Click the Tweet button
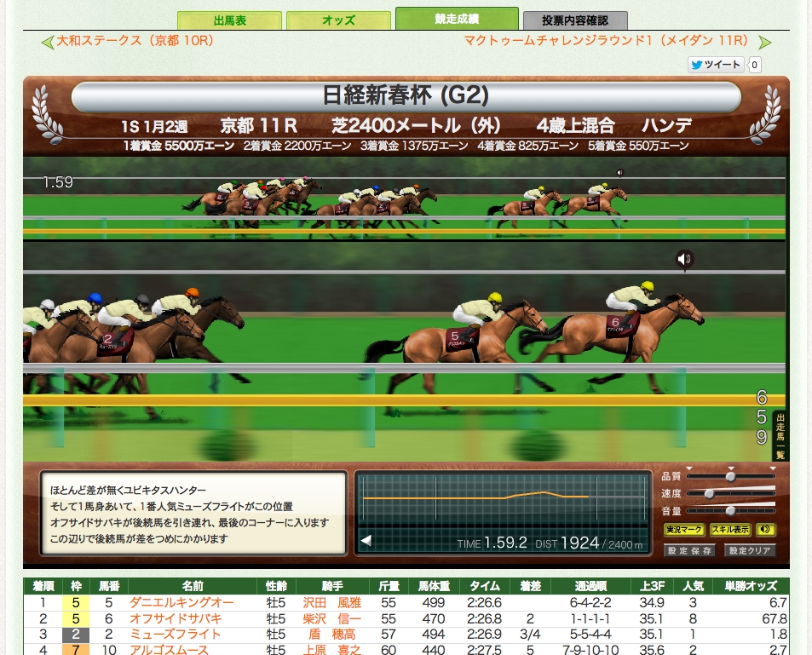Screen dimensions: 812x655 [x=716, y=65]
